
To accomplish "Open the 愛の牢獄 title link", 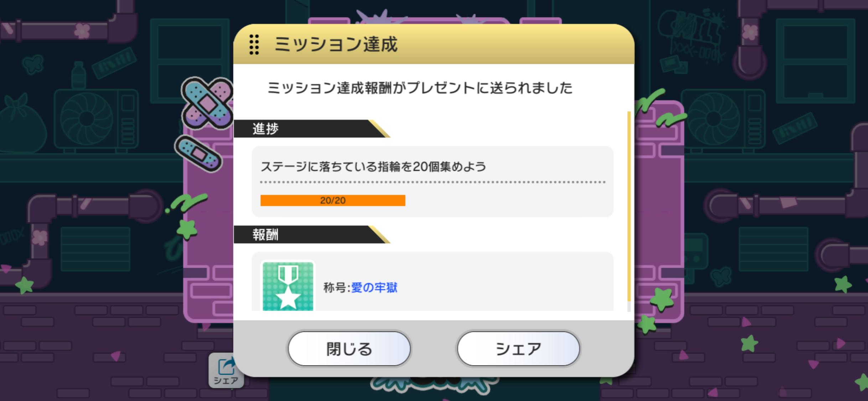I will pyautogui.click(x=374, y=287).
